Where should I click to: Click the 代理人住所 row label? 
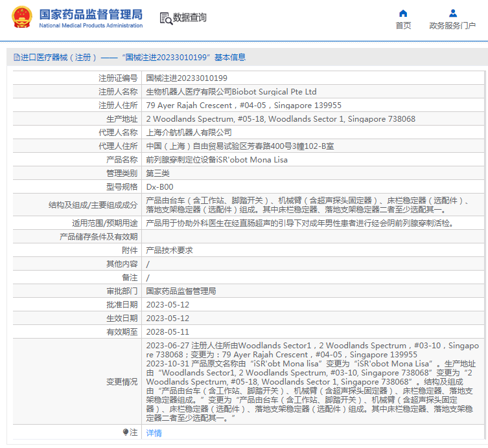tap(118, 146)
